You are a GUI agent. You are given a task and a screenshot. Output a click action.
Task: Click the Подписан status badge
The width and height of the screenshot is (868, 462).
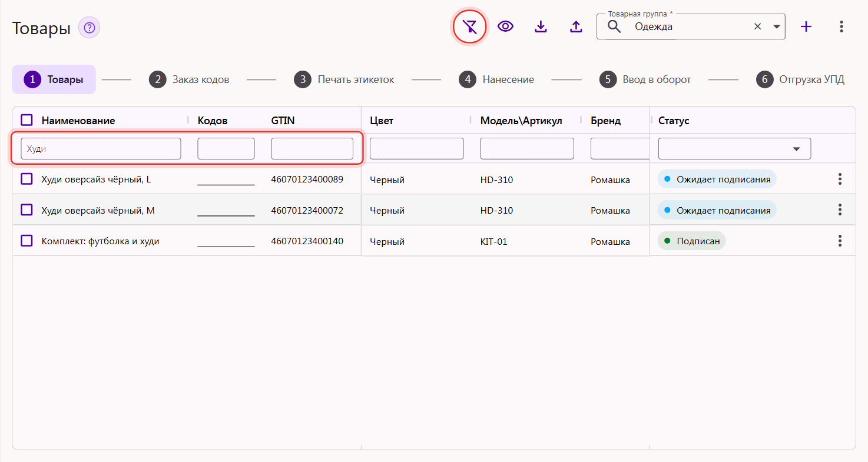coord(692,241)
